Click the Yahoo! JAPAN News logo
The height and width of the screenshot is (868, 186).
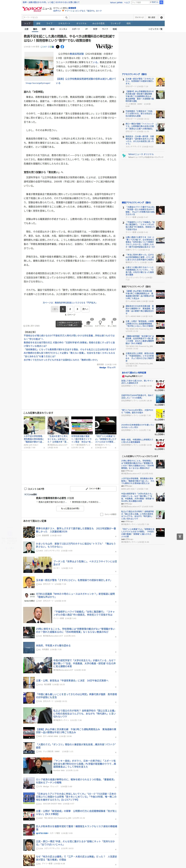[x=37, y=9]
